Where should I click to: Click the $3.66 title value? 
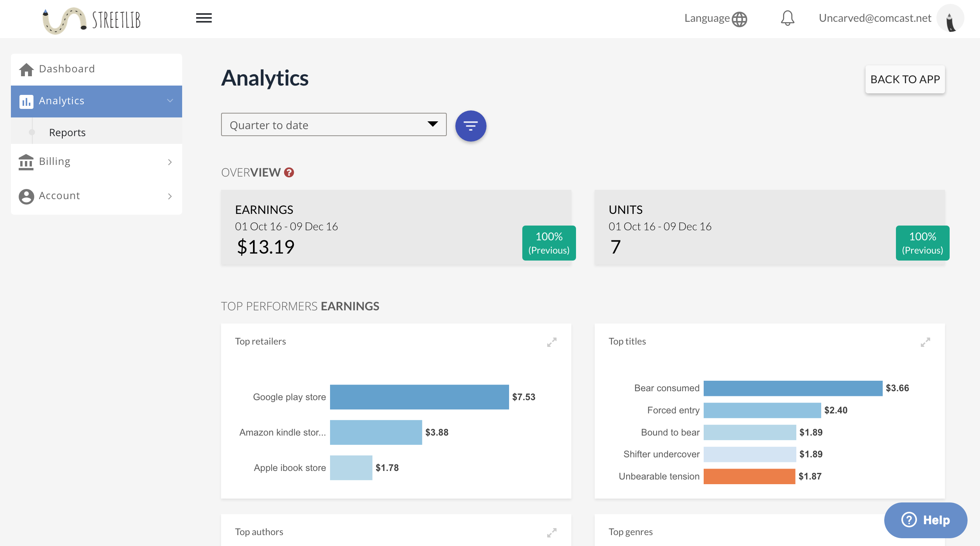(897, 388)
